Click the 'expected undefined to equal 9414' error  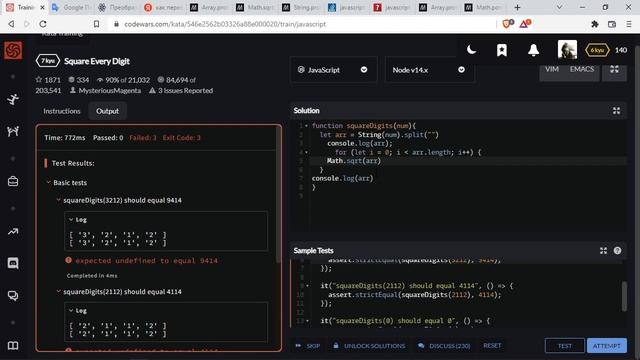146,260
